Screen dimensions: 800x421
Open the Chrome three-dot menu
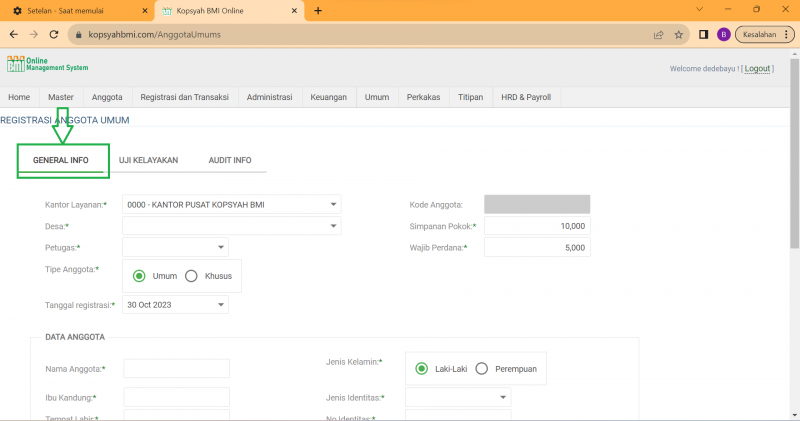(787, 35)
